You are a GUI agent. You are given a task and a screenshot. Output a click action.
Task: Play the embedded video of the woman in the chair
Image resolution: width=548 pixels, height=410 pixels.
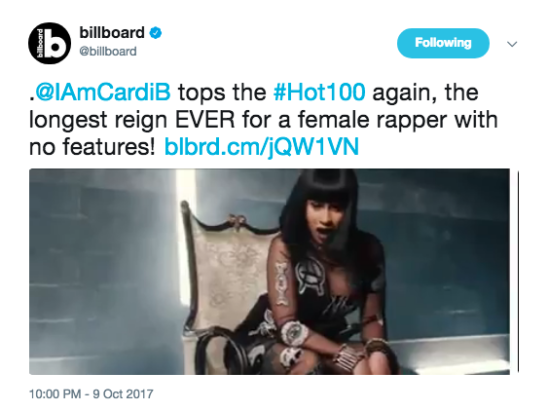click(x=269, y=272)
